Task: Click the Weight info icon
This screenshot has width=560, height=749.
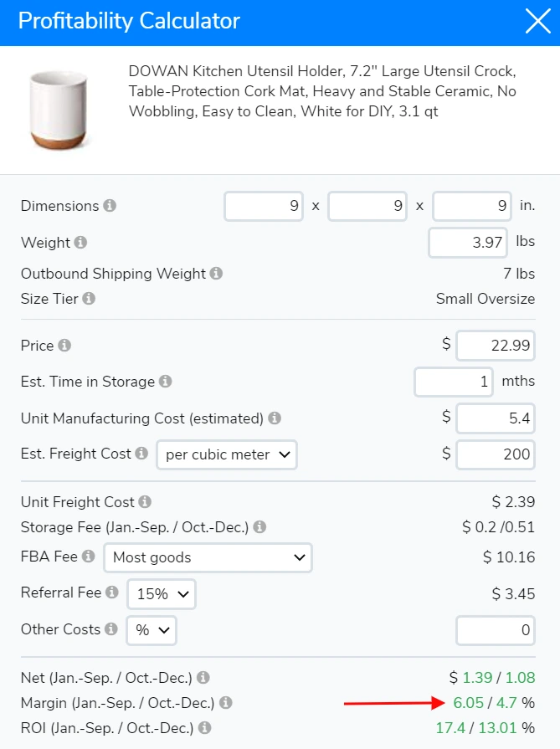Action: pyautogui.click(x=81, y=243)
